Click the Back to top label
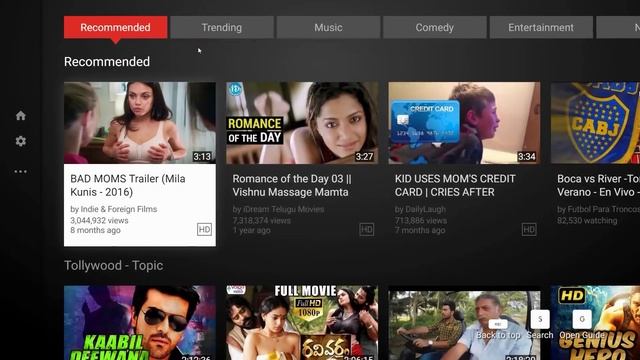Screen dimensions: 640x360 [x=498, y=335]
